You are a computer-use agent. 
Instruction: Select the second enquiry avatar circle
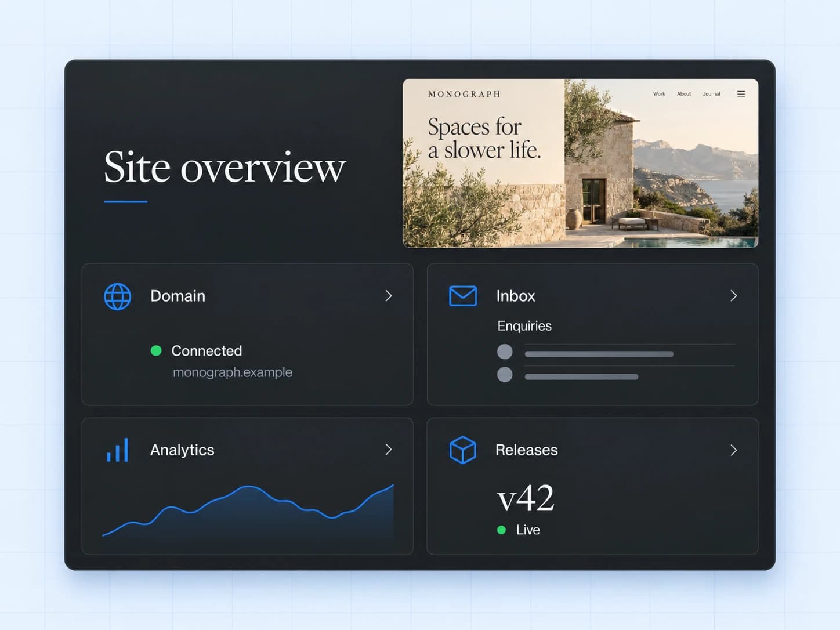505,374
